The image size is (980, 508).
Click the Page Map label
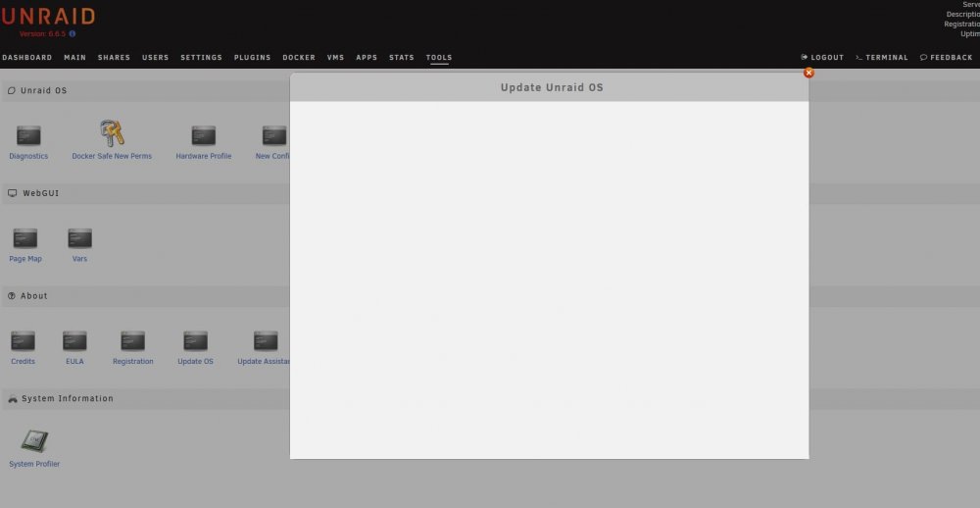tap(25, 259)
